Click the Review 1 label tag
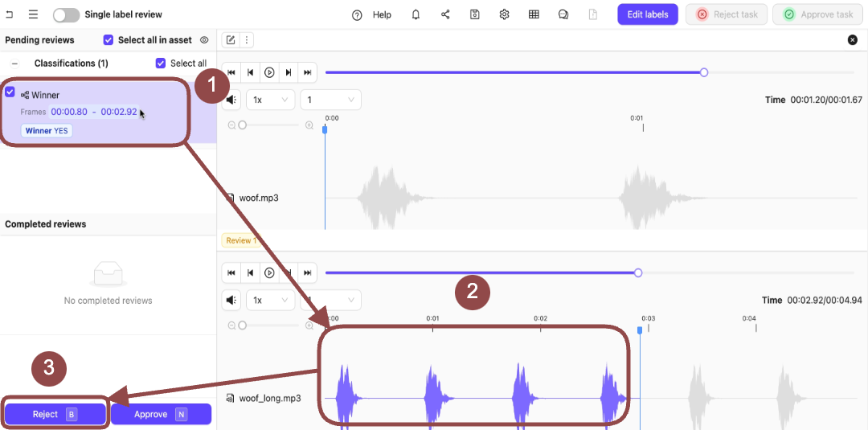The image size is (868, 430). pyautogui.click(x=240, y=240)
